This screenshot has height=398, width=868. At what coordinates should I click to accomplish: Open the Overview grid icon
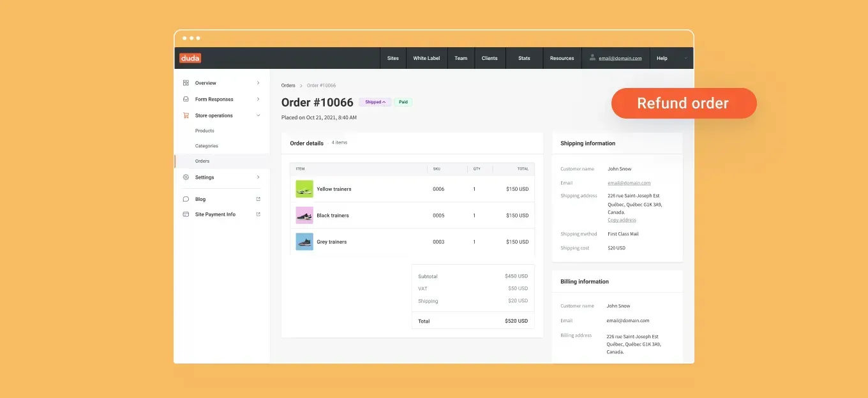[x=186, y=83]
